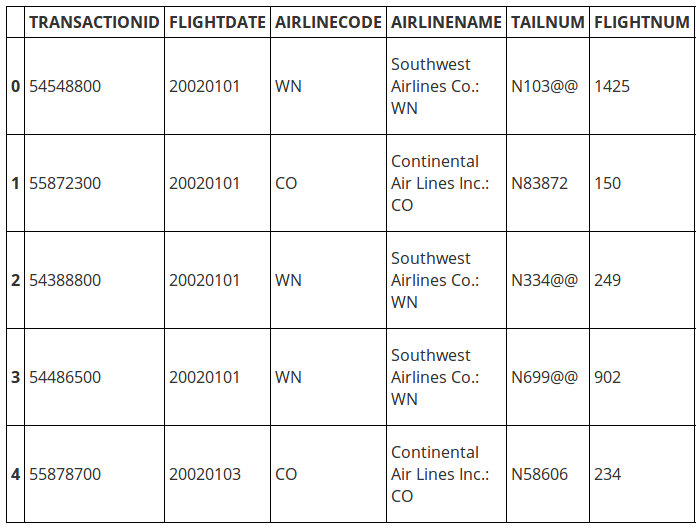The image size is (696, 529).
Task: Select the TAILNUM column header
Action: (x=548, y=22)
